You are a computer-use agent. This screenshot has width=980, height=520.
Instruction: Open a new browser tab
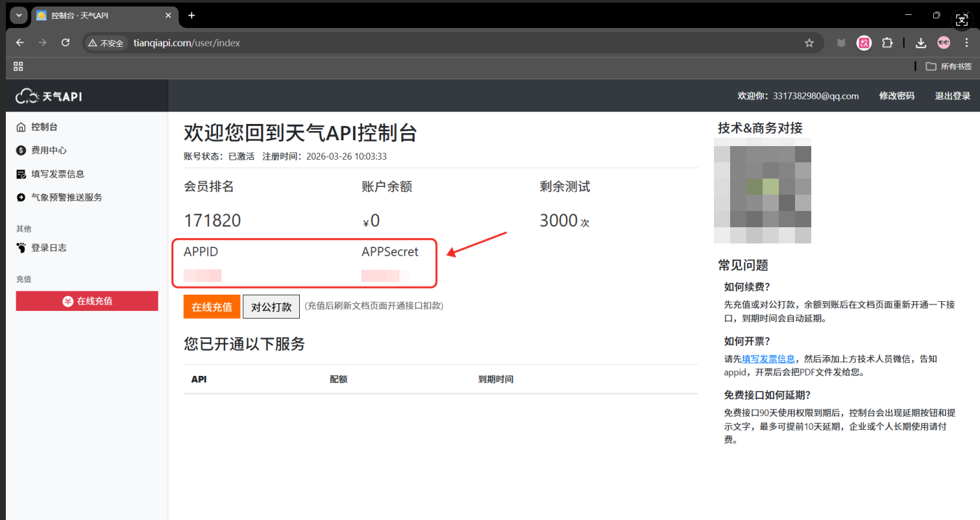click(191, 16)
